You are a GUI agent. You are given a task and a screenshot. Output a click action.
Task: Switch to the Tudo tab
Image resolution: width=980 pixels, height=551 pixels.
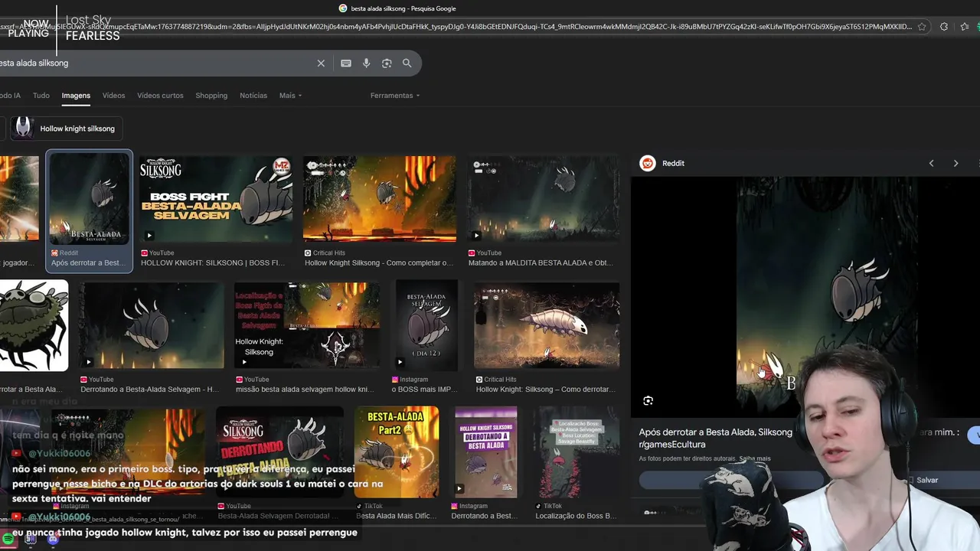[41, 96]
